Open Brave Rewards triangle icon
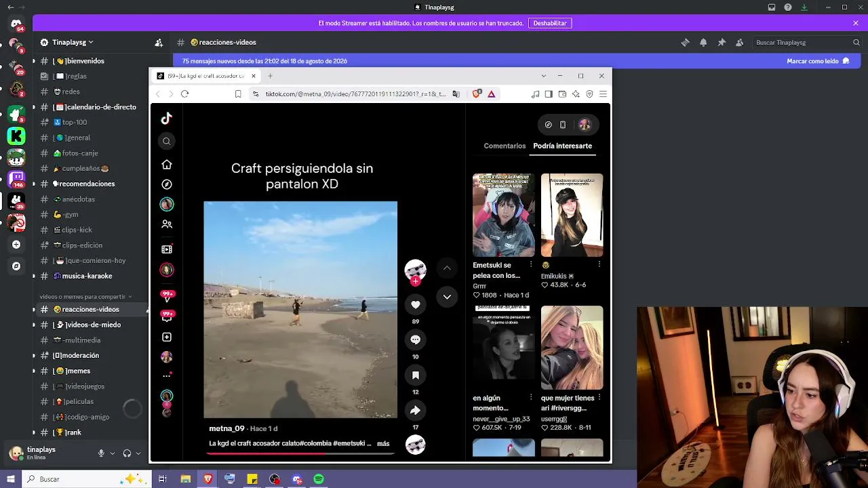The image size is (868, 488). 492,94
